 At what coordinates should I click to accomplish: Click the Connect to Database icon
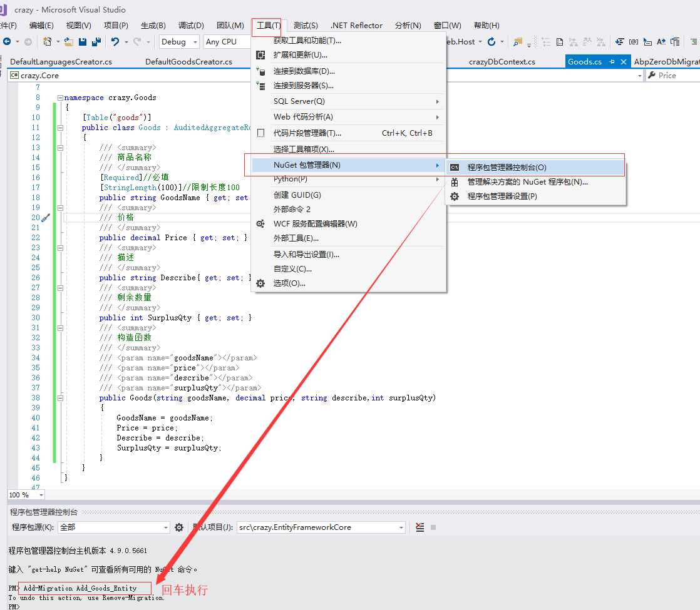(x=260, y=71)
